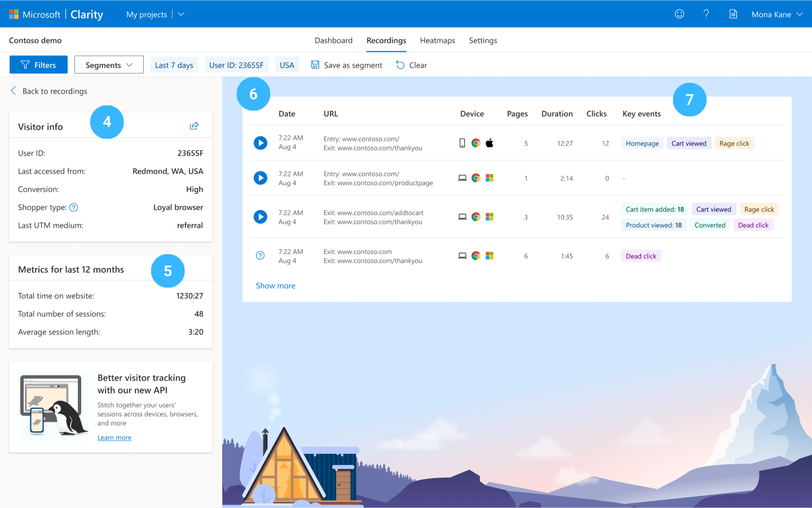Play the 12:27 duration recording
Viewport: 812px width, 508px height.
pos(261,143)
